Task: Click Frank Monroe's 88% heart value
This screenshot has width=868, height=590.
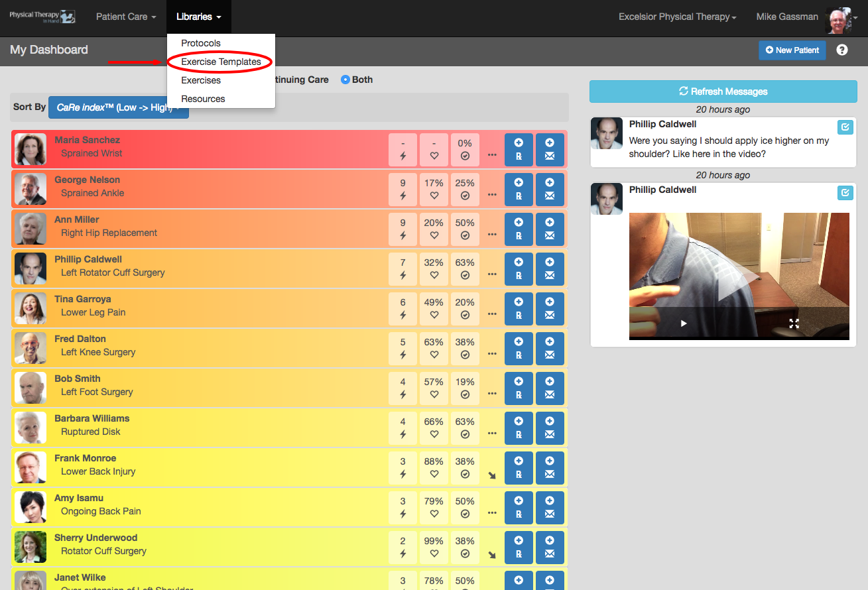Action: (x=434, y=461)
